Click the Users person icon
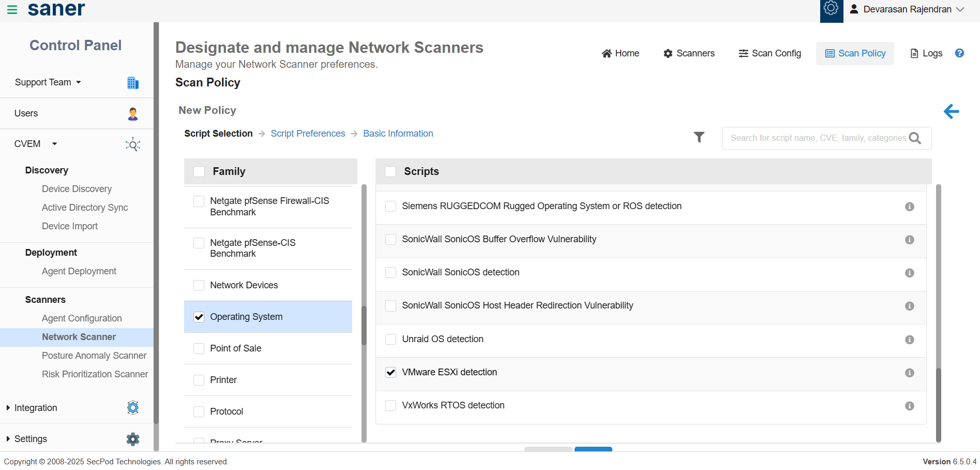This screenshot has width=980, height=470. [133, 114]
